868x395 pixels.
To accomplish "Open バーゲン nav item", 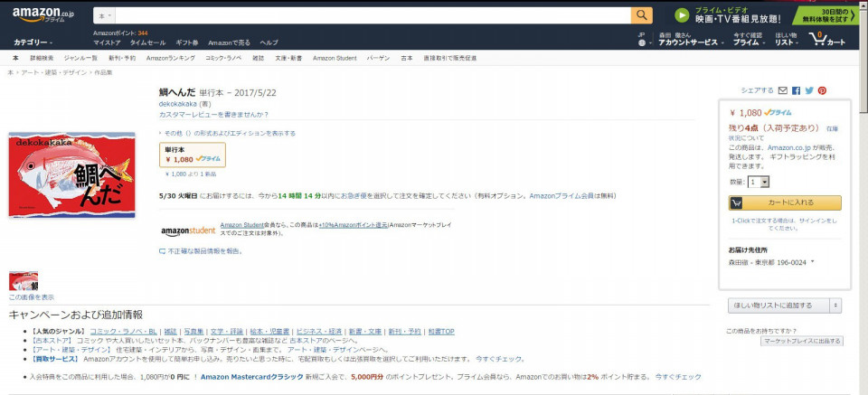I will 378,58.
